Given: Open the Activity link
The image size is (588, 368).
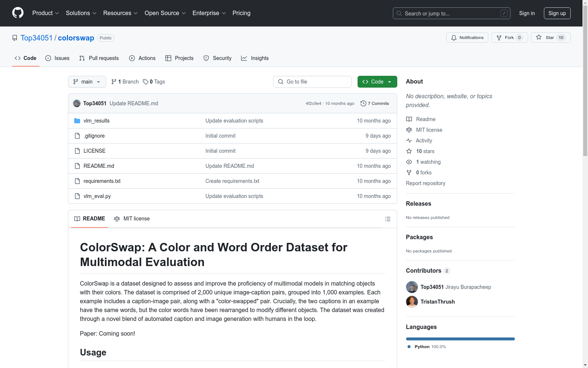Looking at the screenshot, I should (x=419, y=141).
